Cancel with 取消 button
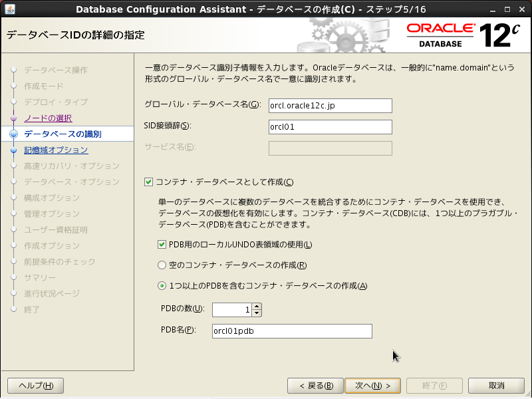The image size is (532, 399). point(496,386)
